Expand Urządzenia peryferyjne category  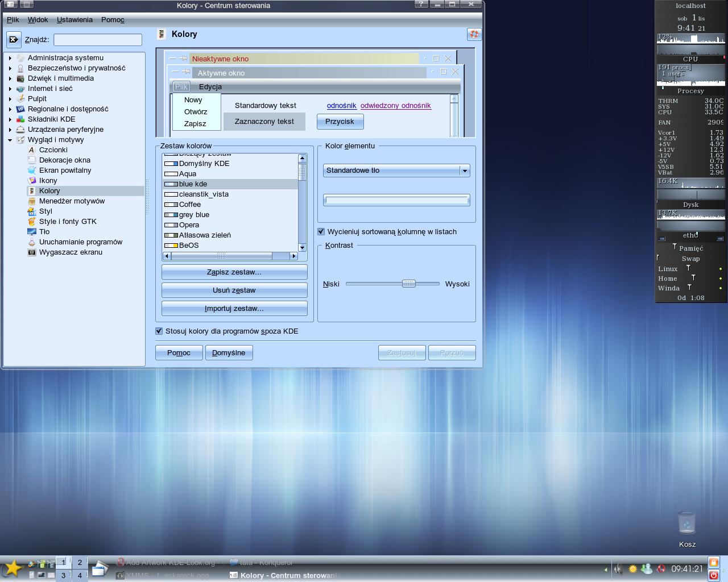10,130
